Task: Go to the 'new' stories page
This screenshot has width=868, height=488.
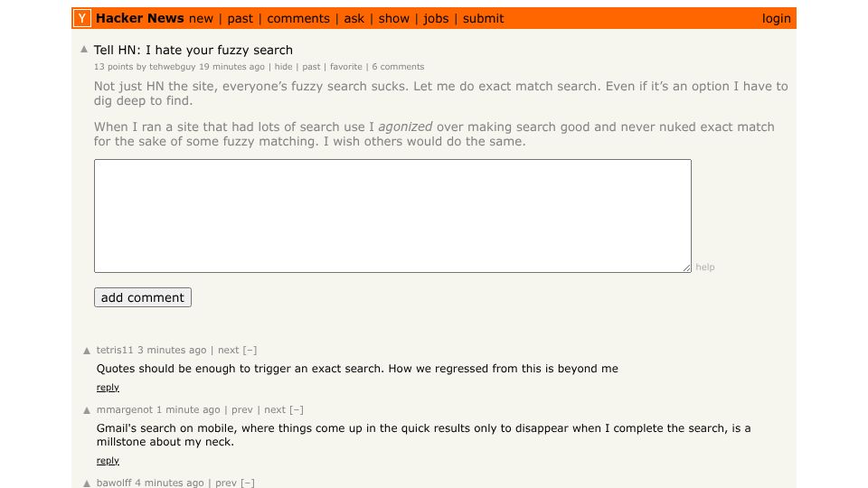Action: pyautogui.click(x=201, y=18)
